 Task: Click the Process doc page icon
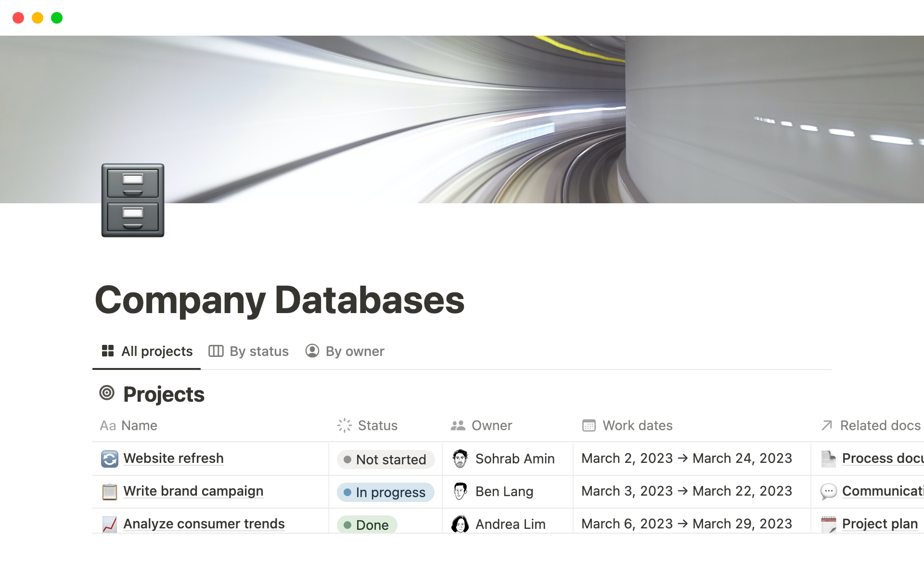(x=828, y=459)
